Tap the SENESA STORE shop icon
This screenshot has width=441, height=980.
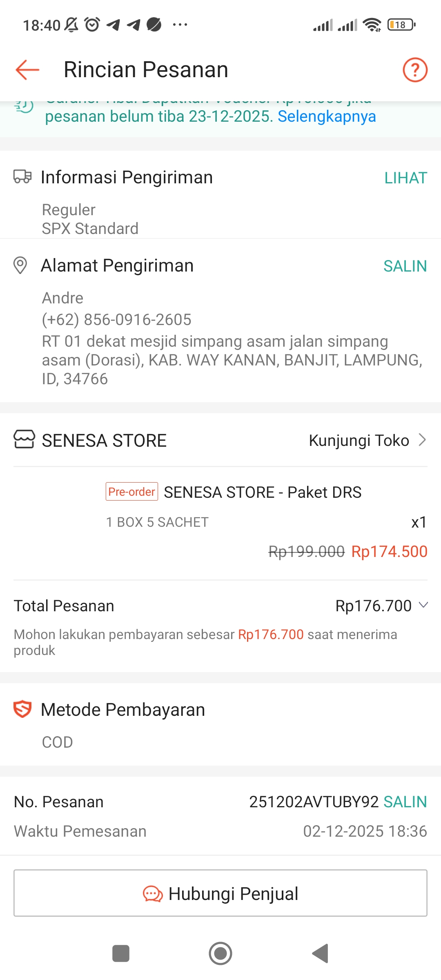24,440
